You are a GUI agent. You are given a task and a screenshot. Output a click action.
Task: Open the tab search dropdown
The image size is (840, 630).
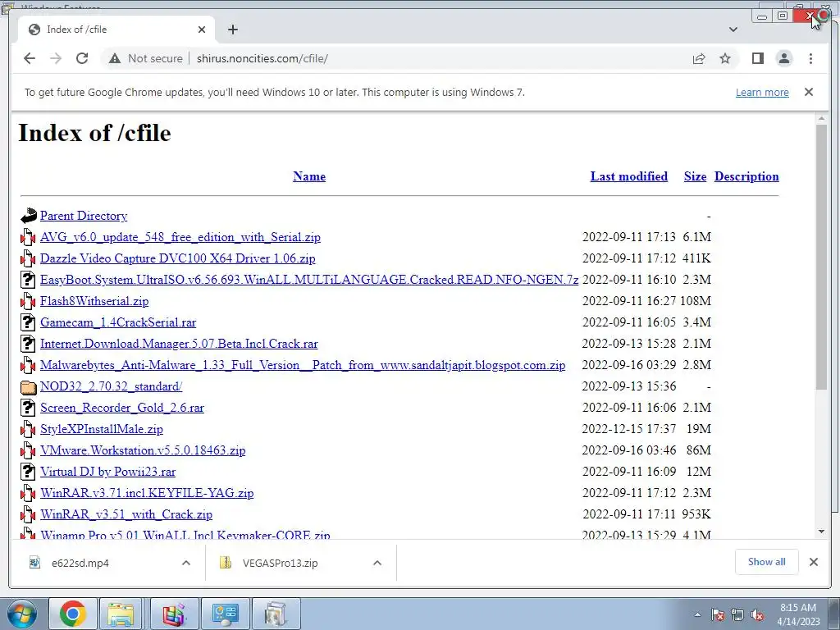pos(733,30)
